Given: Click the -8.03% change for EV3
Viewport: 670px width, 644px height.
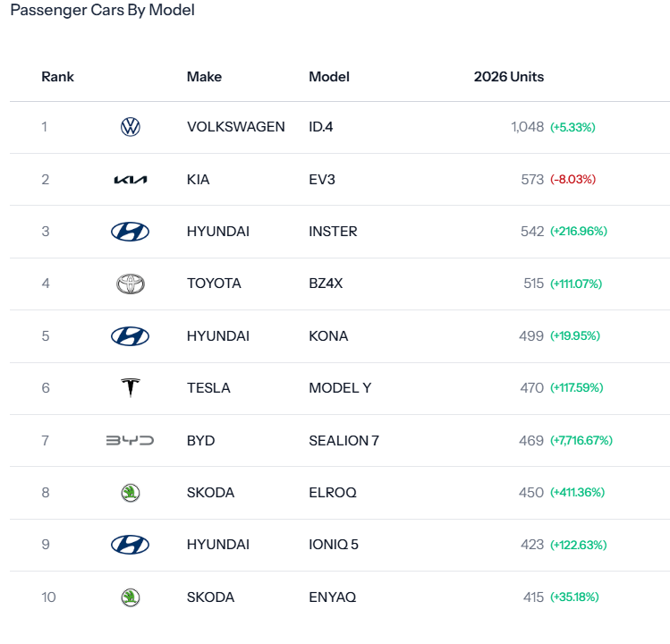Looking at the screenshot, I should 572,180.
